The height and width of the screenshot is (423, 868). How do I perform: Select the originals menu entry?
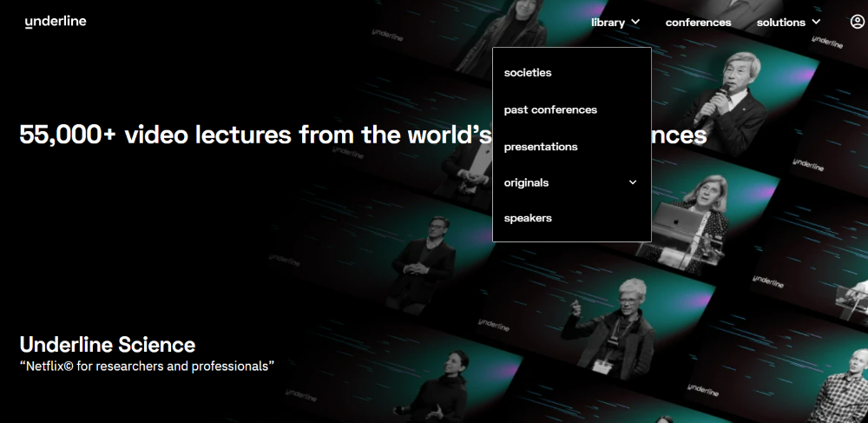tap(527, 183)
